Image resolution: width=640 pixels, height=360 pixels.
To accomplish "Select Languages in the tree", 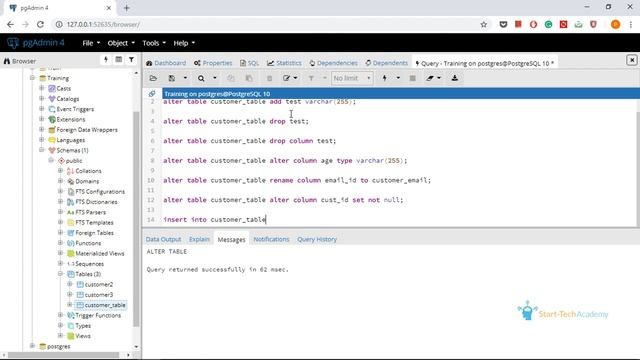I will tap(71, 140).
